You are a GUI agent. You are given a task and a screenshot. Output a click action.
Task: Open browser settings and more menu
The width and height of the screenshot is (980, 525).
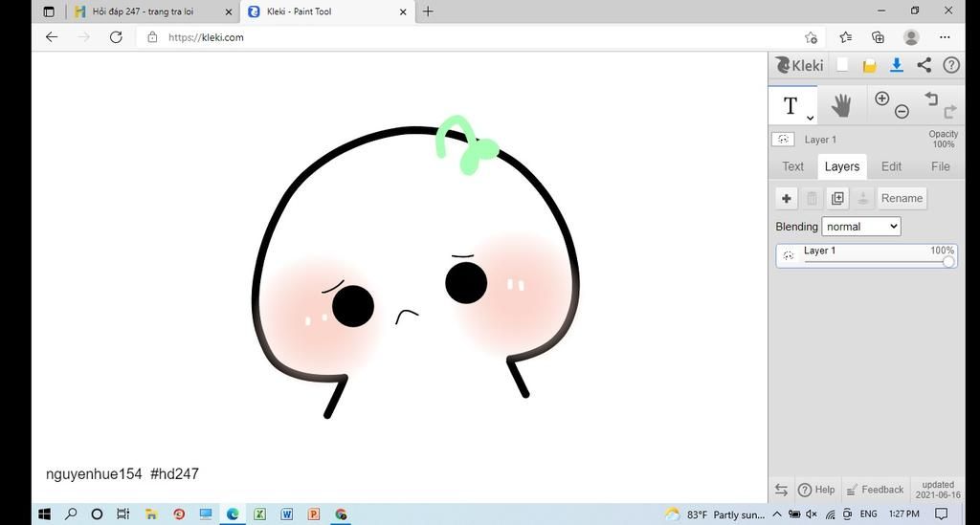click(x=945, y=37)
